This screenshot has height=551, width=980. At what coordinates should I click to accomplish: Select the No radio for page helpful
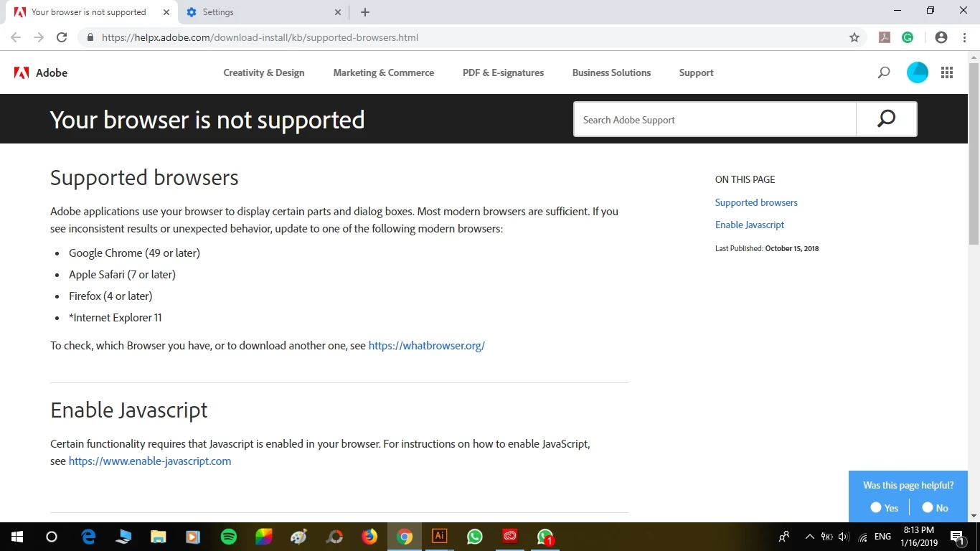click(928, 507)
